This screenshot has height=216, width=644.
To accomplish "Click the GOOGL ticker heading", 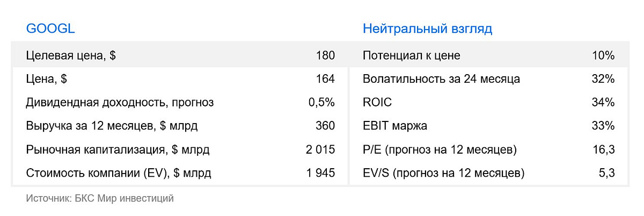I will [x=50, y=29].
